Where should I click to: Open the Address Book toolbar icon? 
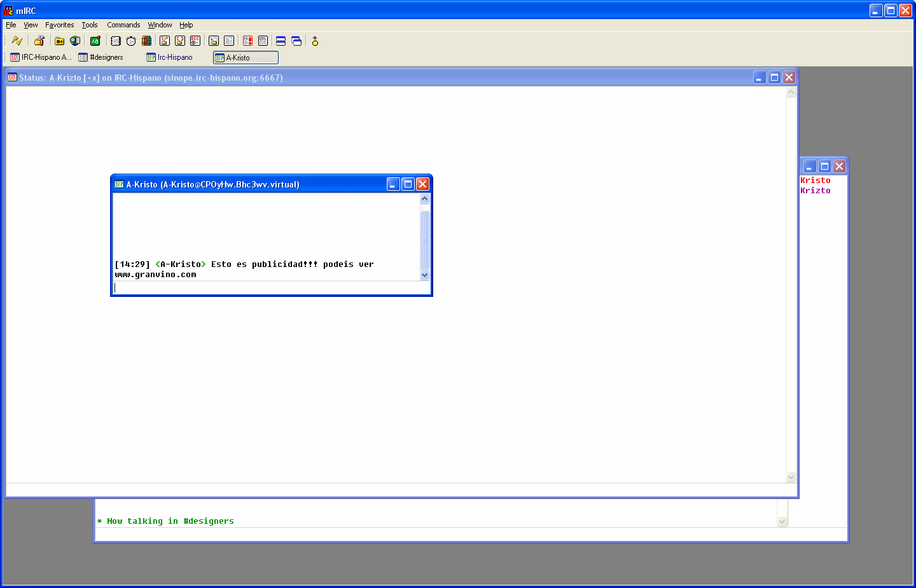pyautogui.click(x=115, y=41)
